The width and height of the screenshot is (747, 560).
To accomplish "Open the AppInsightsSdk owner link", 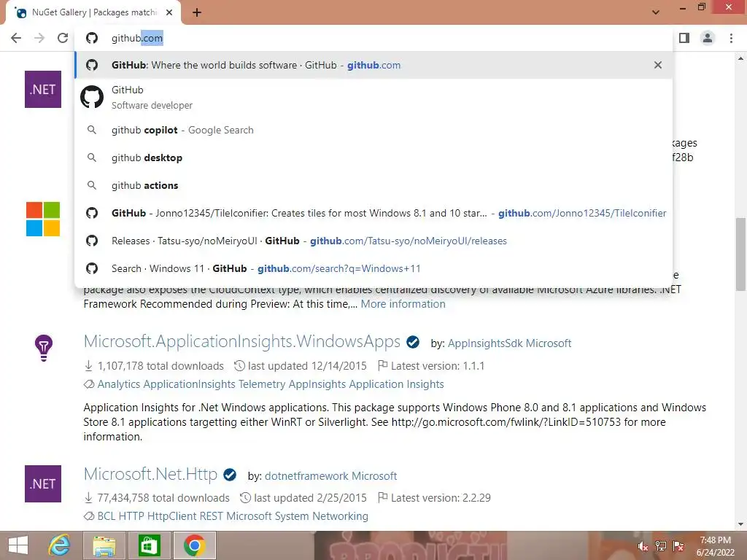I will (485, 343).
